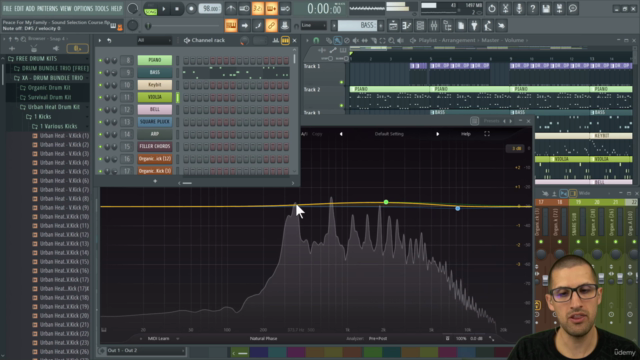The width and height of the screenshot is (640, 360).
Task: Click the Render/export audio icon
Action: tap(559, 9)
